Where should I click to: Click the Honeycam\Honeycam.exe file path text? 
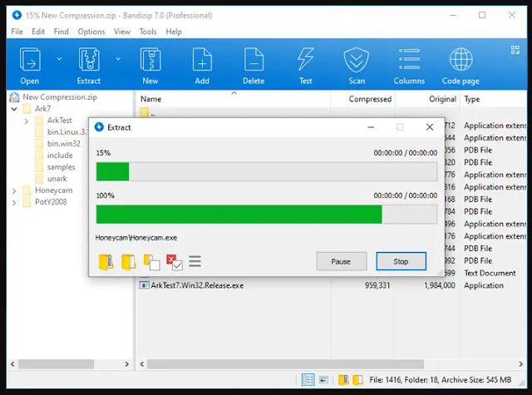136,238
